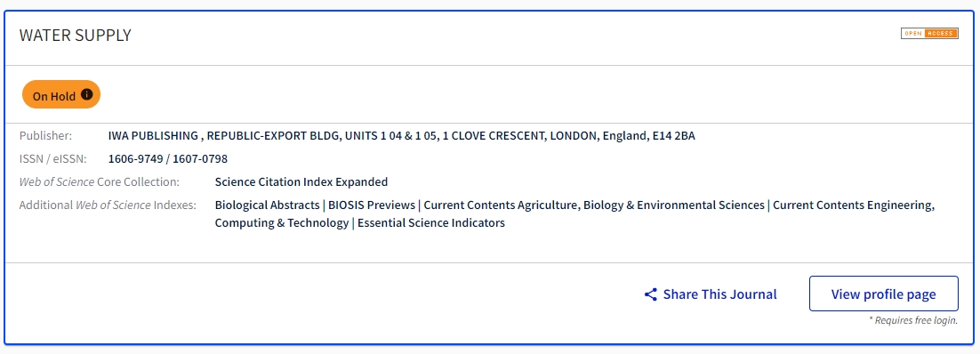The image size is (980, 354).
Task: Select Current Contents Agriculture, Biology & Environmental Sciences
Action: point(594,205)
